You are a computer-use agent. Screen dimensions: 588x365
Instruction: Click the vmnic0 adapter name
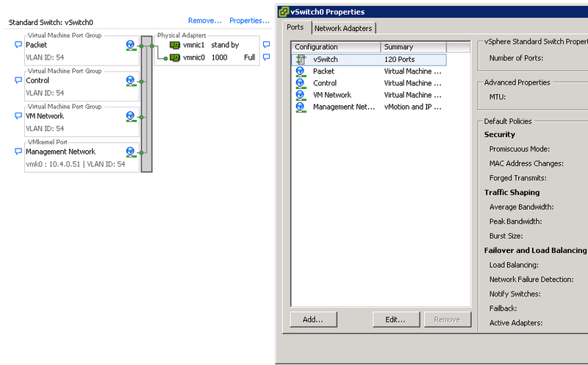(194, 57)
